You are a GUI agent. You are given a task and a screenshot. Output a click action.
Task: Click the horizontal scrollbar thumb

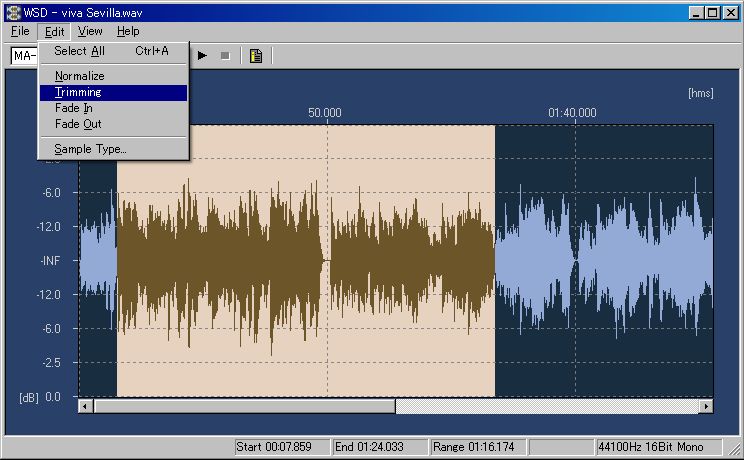(244, 406)
